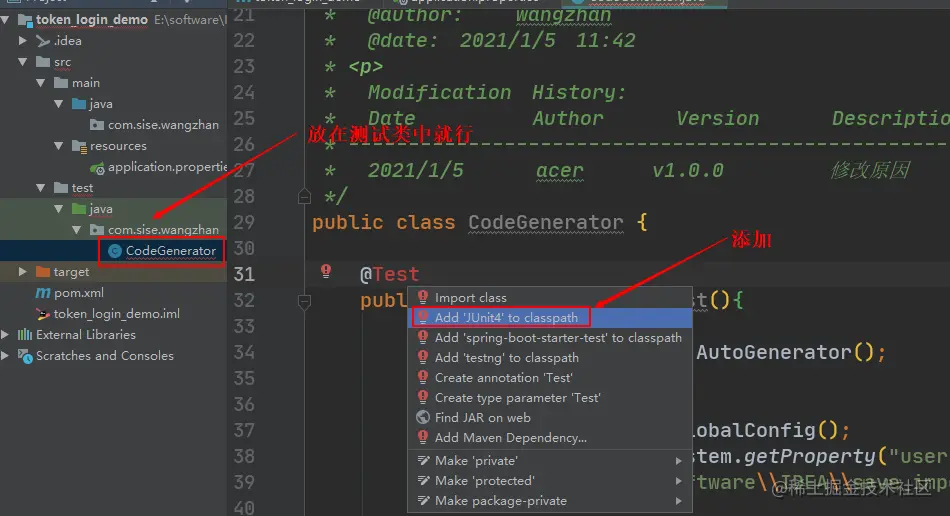Click the 'acer' author text in comment
Screen dimensions: 950x516
pos(559,170)
